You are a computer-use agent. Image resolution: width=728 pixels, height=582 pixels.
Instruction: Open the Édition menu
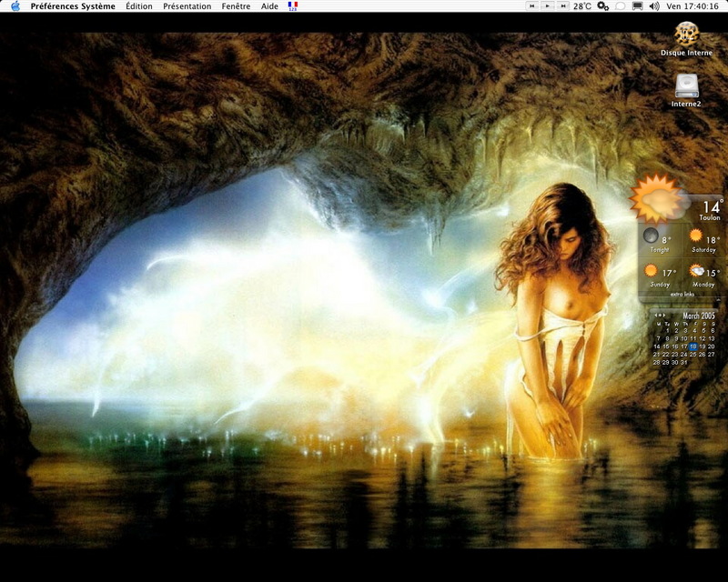(139, 6)
